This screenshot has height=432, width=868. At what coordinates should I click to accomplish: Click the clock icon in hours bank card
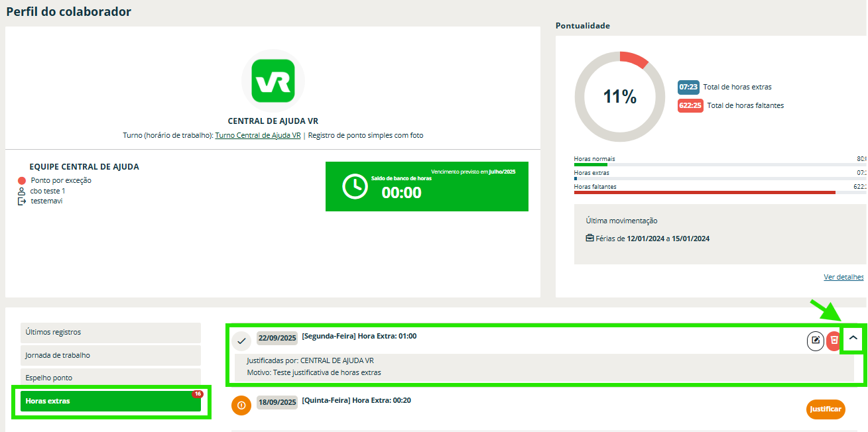(x=355, y=187)
